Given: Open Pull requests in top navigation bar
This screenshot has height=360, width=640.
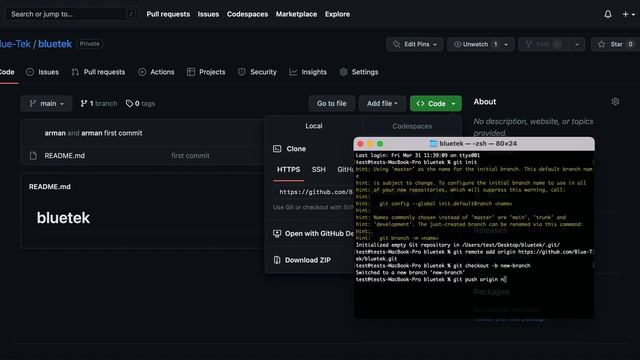Looking at the screenshot, I should point(168,14).
